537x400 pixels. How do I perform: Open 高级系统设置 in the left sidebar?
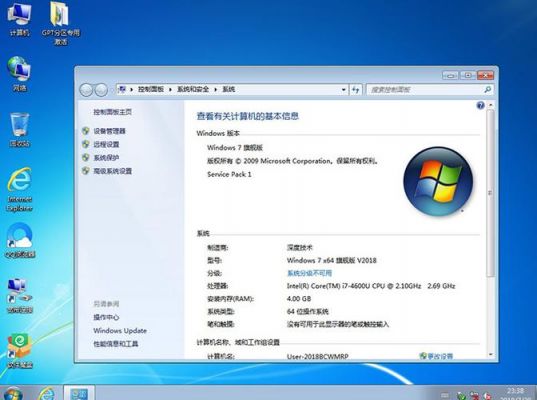[x=112, y=171]
